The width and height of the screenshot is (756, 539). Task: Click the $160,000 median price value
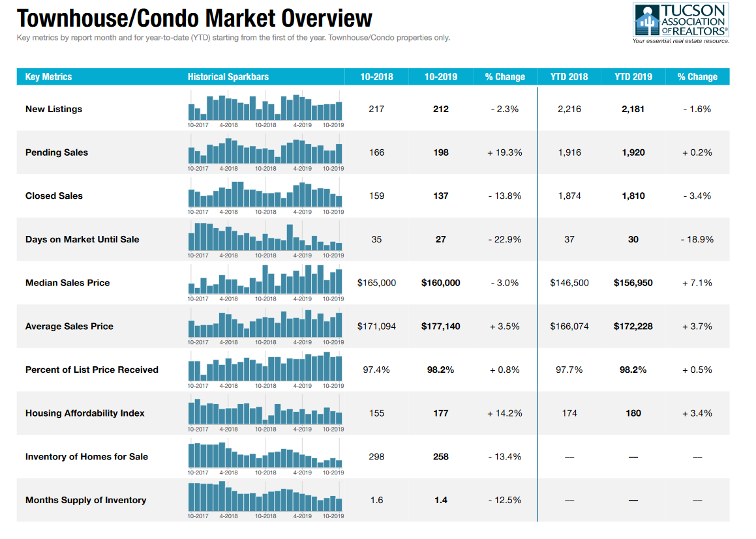440,283
